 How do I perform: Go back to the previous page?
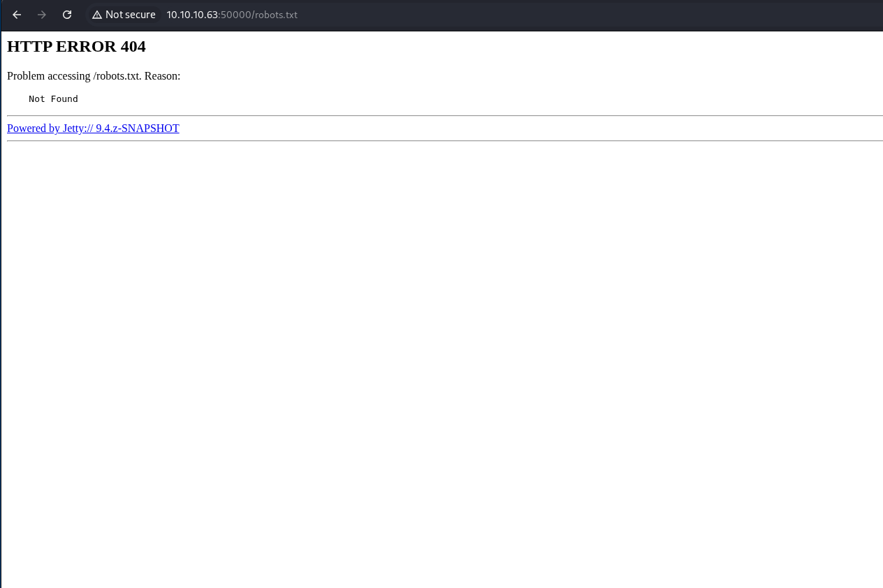pyautogui.click(x=17, y=15)
